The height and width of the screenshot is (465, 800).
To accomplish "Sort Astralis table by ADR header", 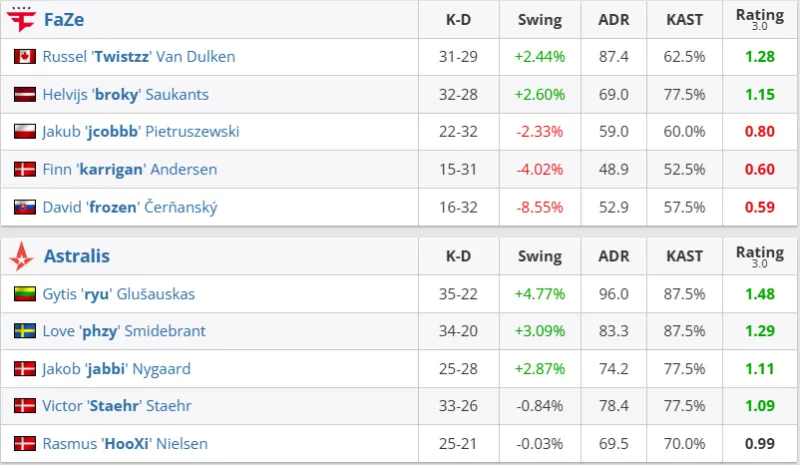I will (x=613, y=257).
